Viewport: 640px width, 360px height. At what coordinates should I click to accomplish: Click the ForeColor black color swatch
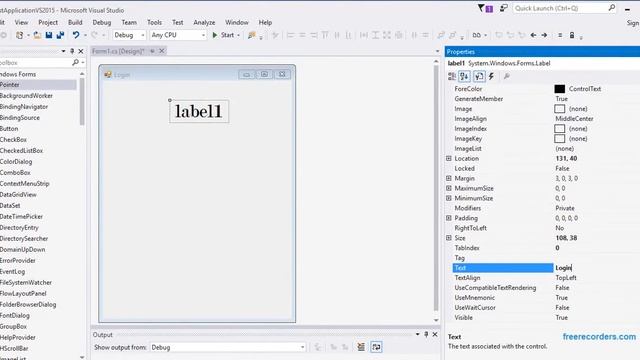pyautogui.click(x=560, y=89)
